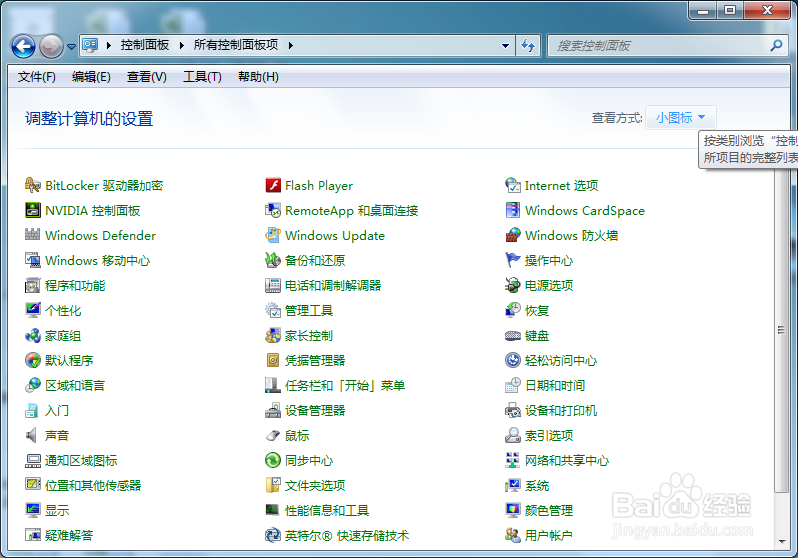Open the 鼠标 mouse icon
The height and width of the screenshot is (558, 798).
point(273,435)
